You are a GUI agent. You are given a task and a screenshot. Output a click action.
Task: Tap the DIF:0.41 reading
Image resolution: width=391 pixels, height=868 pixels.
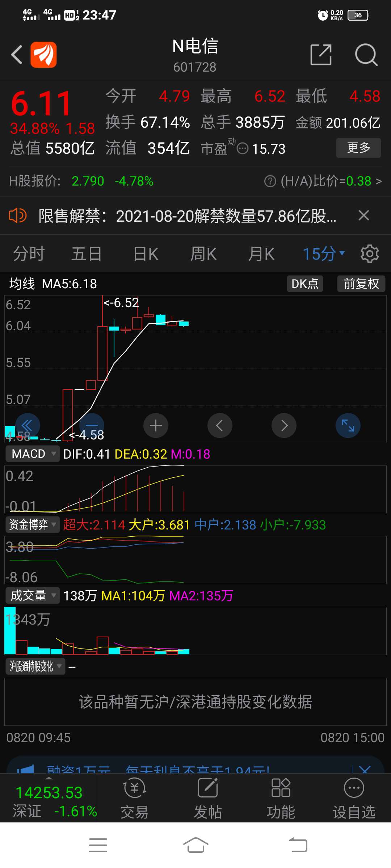(87, 454)
